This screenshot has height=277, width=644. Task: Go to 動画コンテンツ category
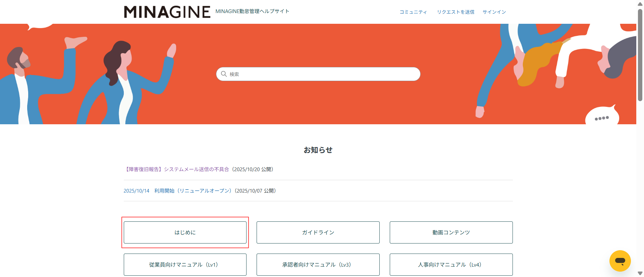pyautogui.click(x=451, y=232)
